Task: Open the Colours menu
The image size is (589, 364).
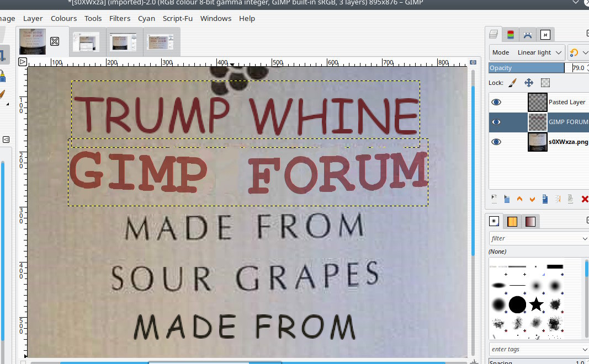Action: pos(63,18)
